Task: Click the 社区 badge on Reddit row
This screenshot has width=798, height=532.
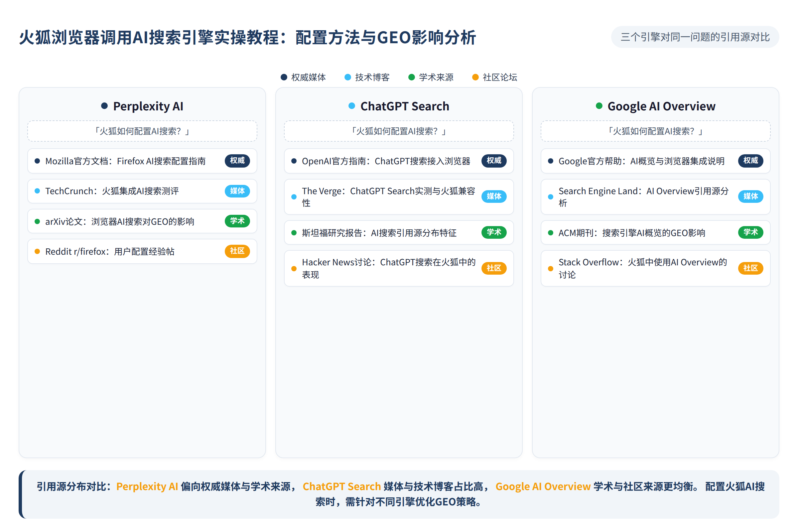Action: point(237,251)
